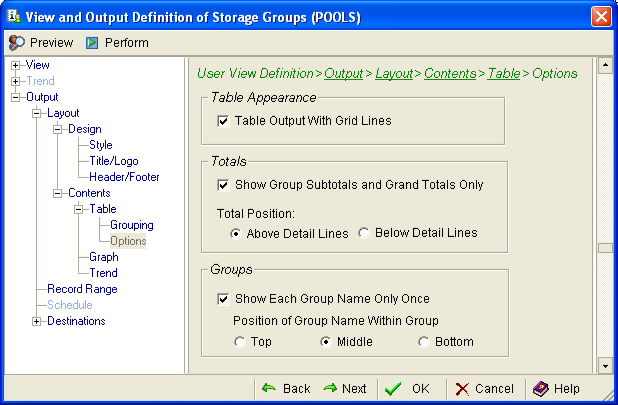Click the Back button label
Viewport: 618px width, 405px height.
point(296,389)
